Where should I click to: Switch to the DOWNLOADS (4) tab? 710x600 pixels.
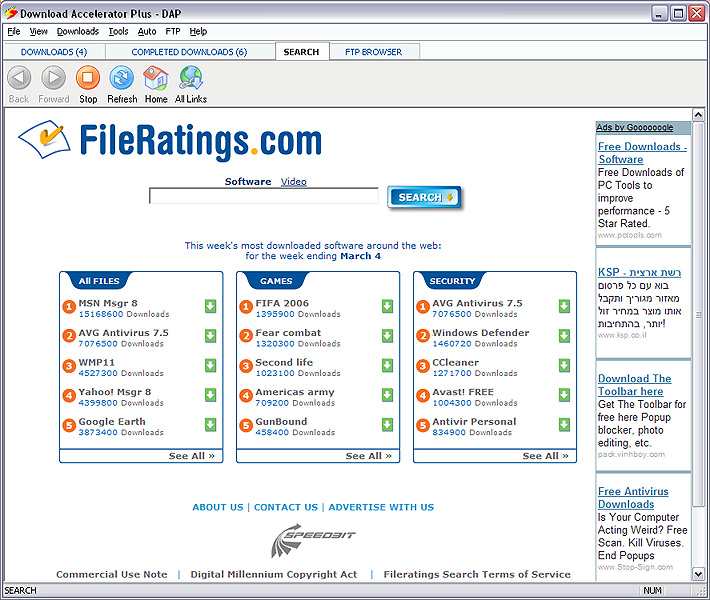[x=54, y=52]
